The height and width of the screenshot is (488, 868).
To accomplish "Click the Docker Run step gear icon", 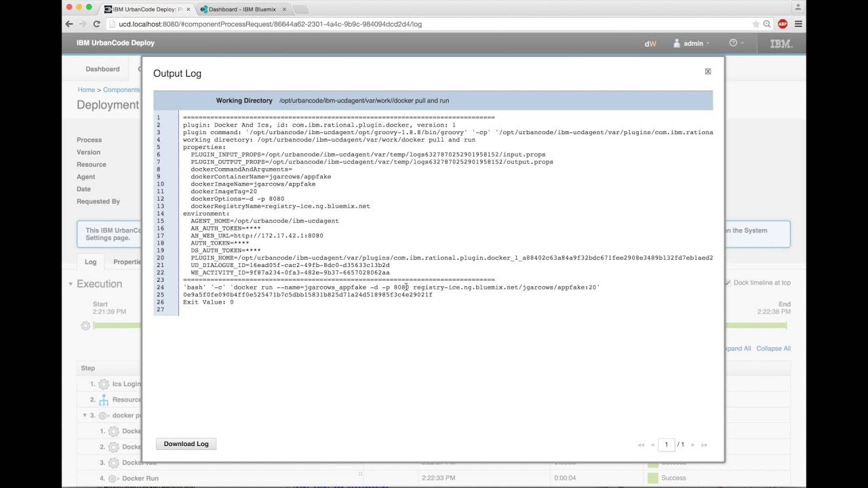I will pyautogui.click(x=113, y=479).
